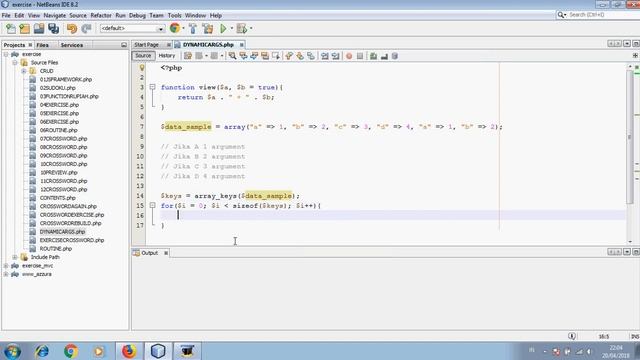Image resolution: width=640 pixels, height=360 pixels.
Task: Select ROUTINE.php in project tree
Action: tap(56, 249)
